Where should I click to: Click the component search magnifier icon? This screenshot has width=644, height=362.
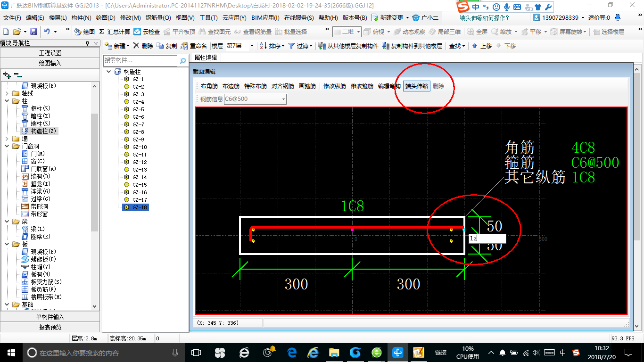[183, 61]
